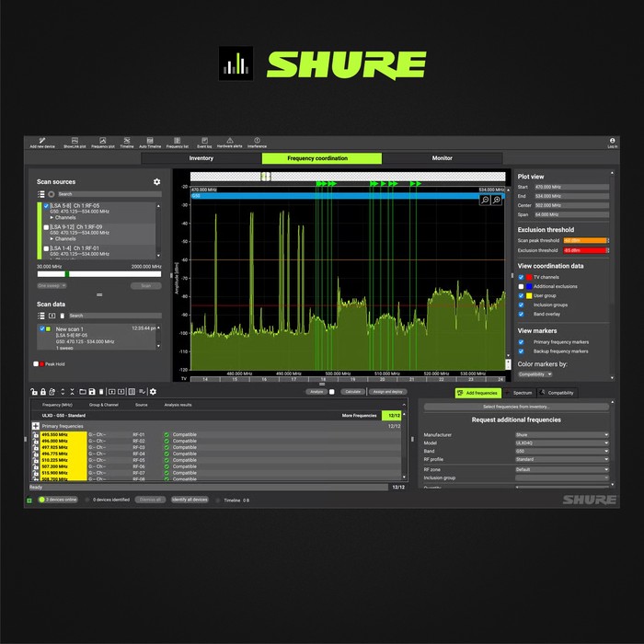Check the [LSA 9-12] Ch 1:RF-09 scan source

[46, 227]
